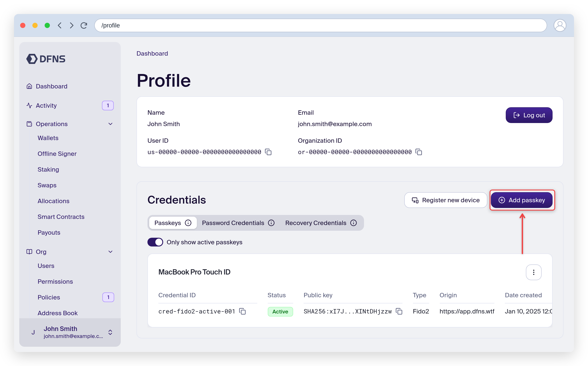Screen dimensions: 588x366
Task: Go forward in the browser
Action: (x=72, y=25)
